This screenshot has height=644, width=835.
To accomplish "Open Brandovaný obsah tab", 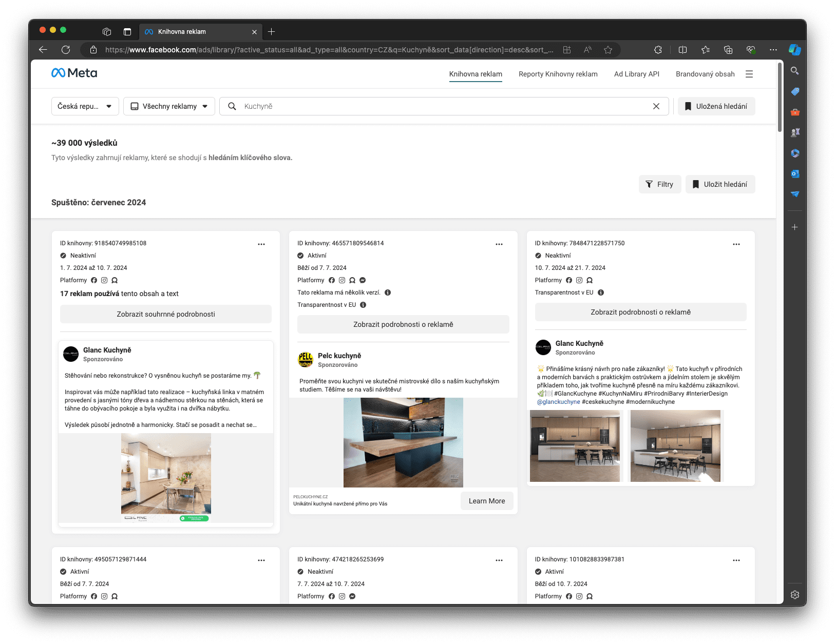I will coord(705,74).
